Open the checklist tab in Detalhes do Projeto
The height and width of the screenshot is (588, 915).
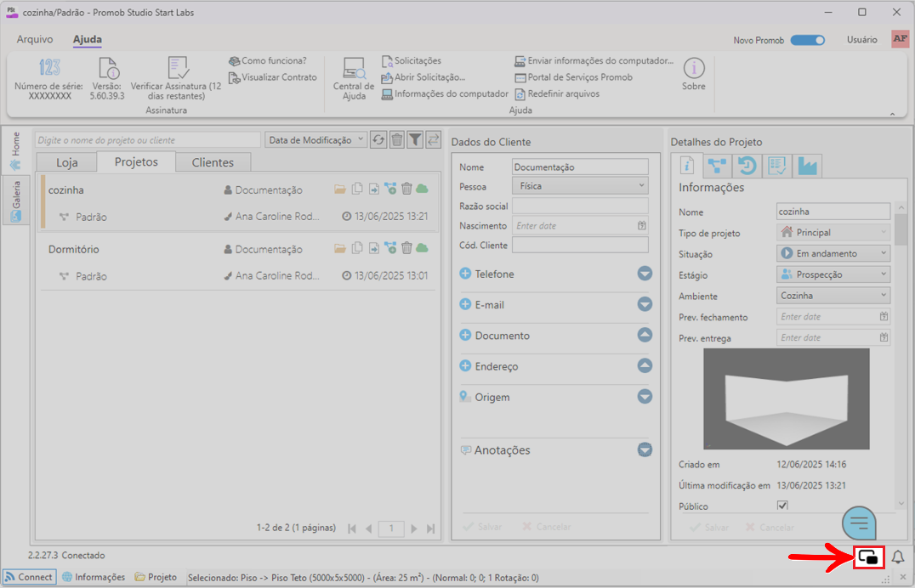pyautogui.click(x=777, y=167)
